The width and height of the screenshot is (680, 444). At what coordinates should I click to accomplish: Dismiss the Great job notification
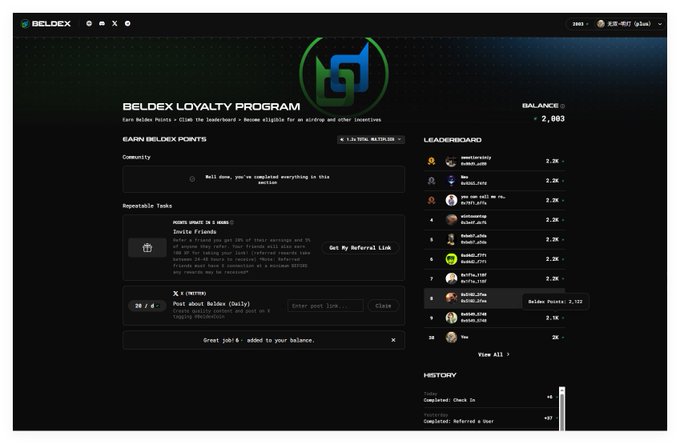coord(393,340)
